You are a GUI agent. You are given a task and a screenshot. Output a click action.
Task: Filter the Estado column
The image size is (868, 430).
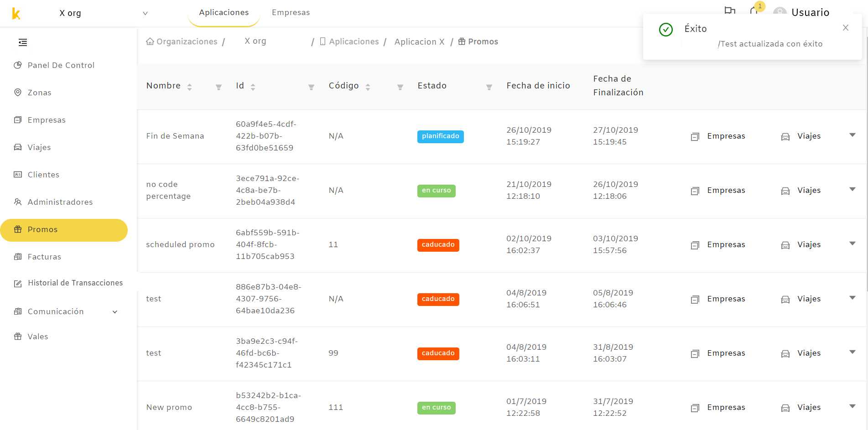(489, 87)
